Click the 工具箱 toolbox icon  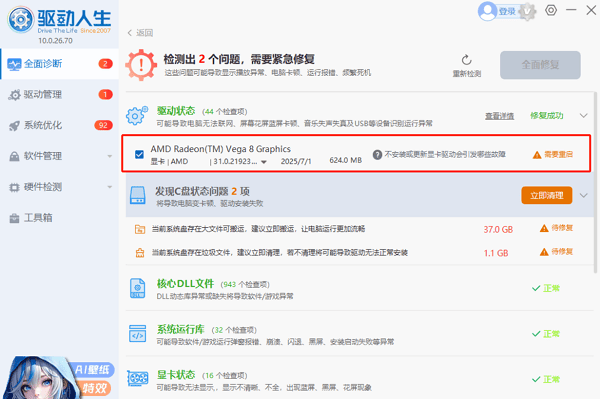[15, 218]
